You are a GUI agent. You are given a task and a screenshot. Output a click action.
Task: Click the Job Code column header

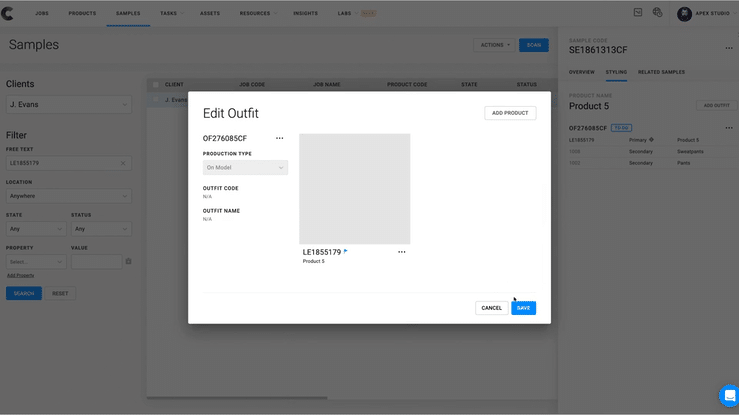click(252, 85)
